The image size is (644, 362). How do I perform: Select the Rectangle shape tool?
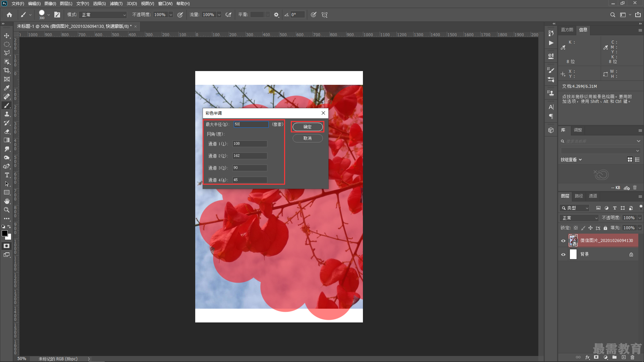pyautogui.click(x=7, y=192)
